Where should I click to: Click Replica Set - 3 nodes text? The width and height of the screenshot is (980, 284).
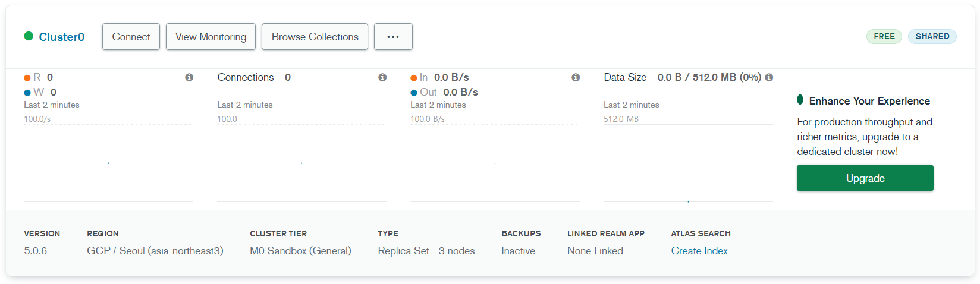pyautogui.click(x=426, y=251)
